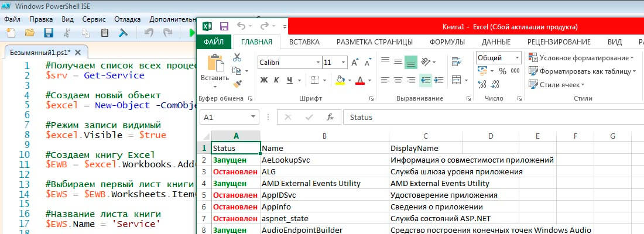Click the Excel Cut scissors icon
This screenshot has height=234, width=644.
(x=237, y=57)
